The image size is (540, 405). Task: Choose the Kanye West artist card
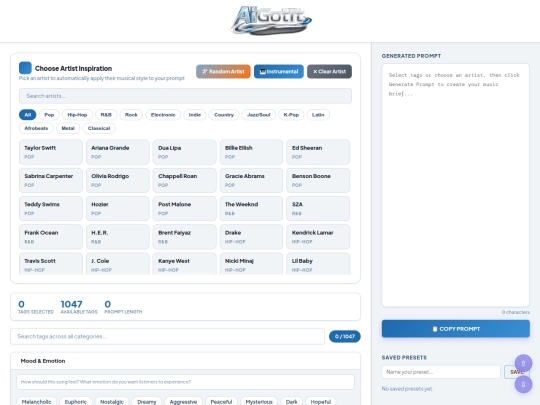click(185, 264)
